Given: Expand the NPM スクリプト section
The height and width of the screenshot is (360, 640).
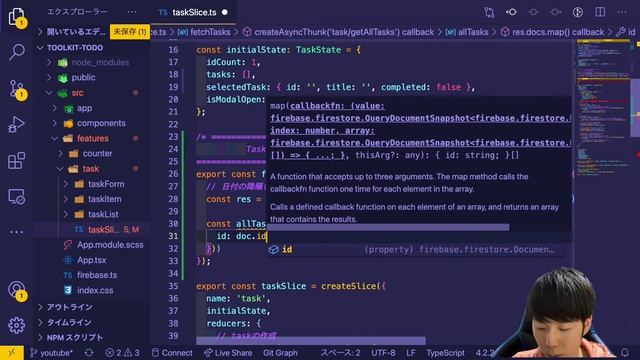Looking at the screenshot, I should (x=75, y=338).
